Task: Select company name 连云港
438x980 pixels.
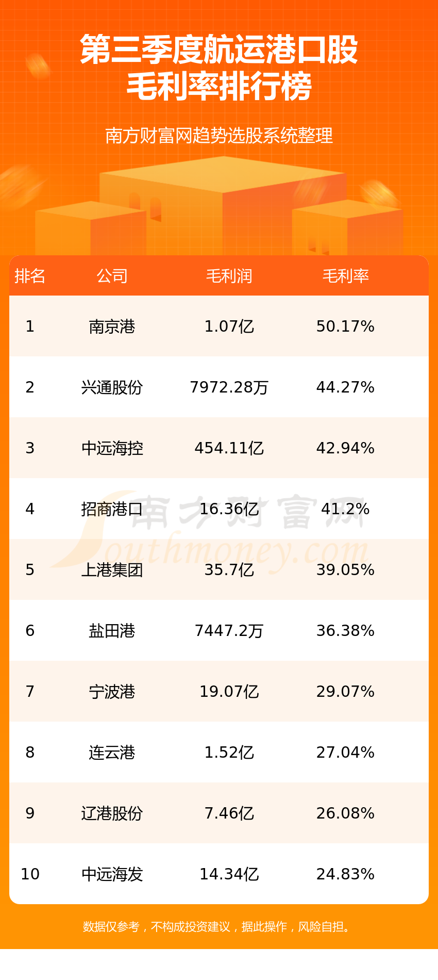Action: [x=112, y=753]
